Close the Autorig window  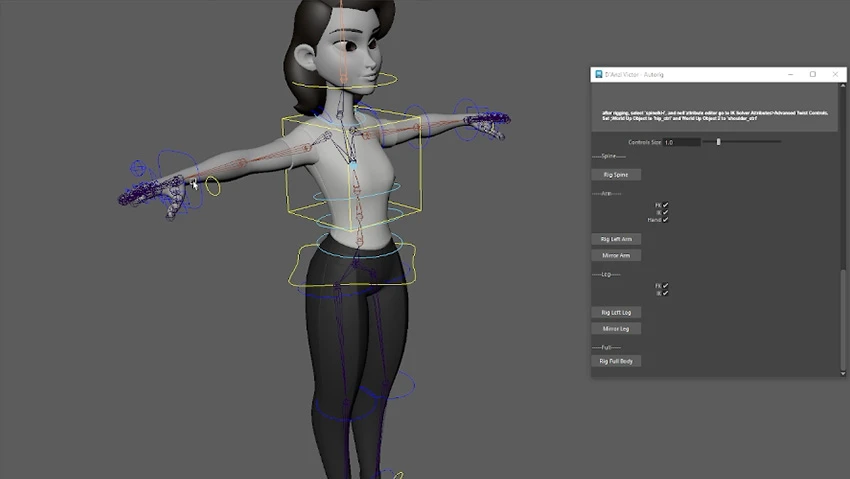835,74
